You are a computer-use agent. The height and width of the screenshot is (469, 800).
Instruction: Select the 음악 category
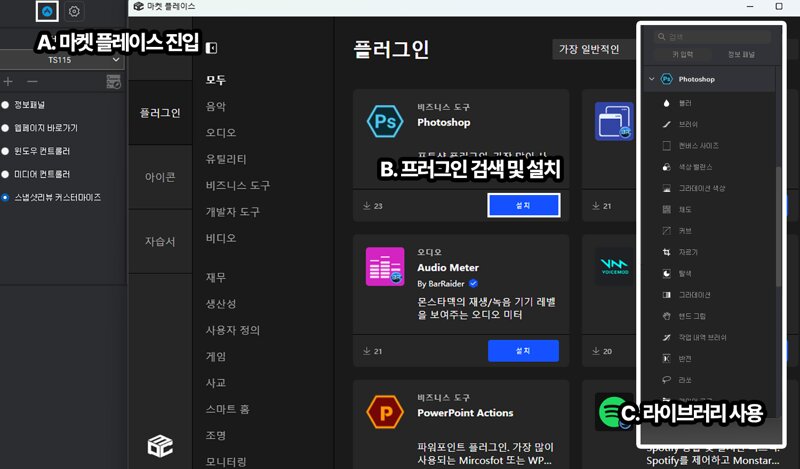pyautogui.click(x=216, y=106)
